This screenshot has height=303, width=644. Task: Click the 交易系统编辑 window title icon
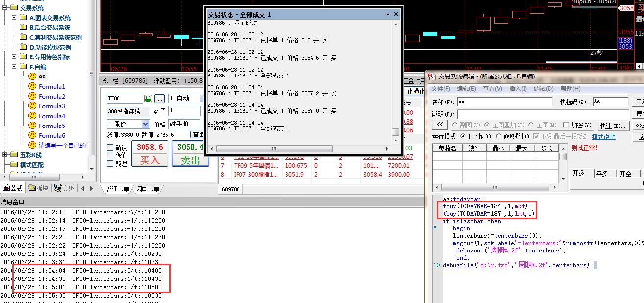431,76
